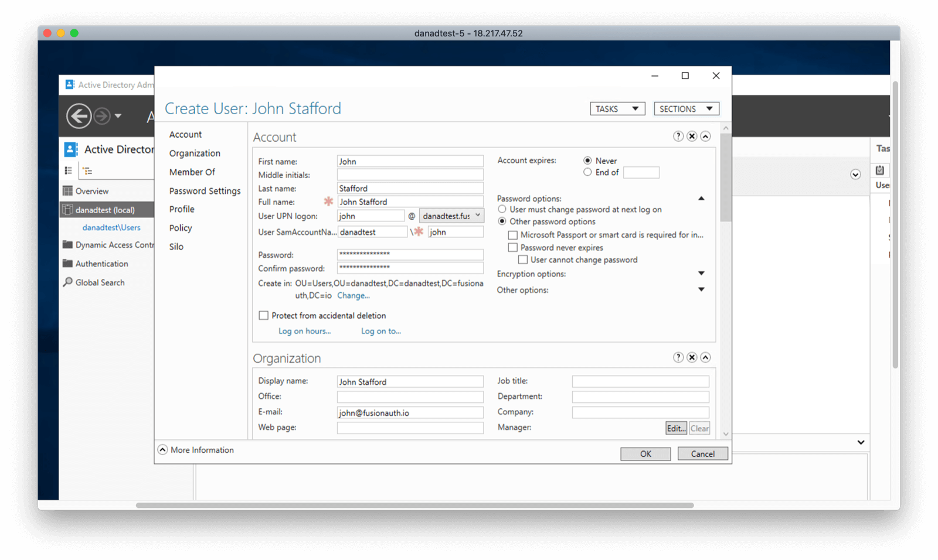Open danadtest\Users container
Image resolution: width=938 pixels, height=560 pixels.
[111, 227]
